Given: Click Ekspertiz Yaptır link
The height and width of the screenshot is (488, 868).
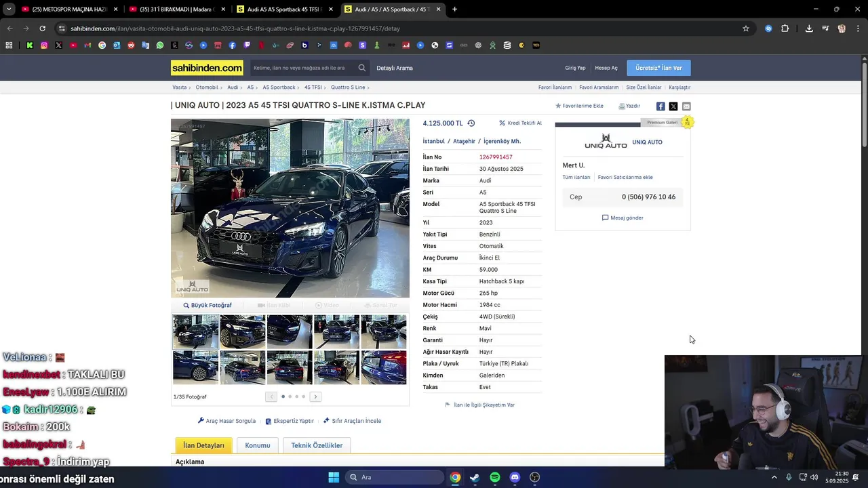Looking at the screenshot, I should tap(290, 421).
